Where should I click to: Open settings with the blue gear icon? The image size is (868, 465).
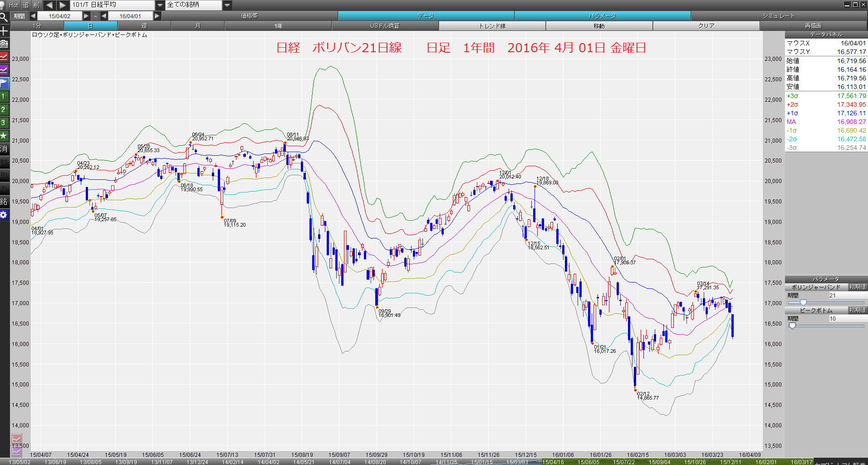4,215
